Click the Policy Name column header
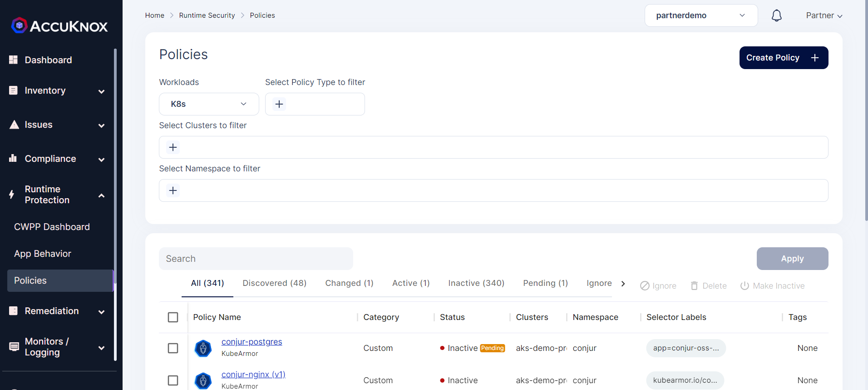The image size is (868, 390). (x=217, y=317)
